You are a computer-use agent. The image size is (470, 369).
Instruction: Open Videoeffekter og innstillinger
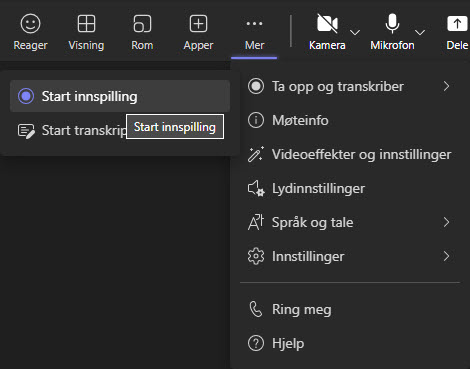click(x=350, y=154)
